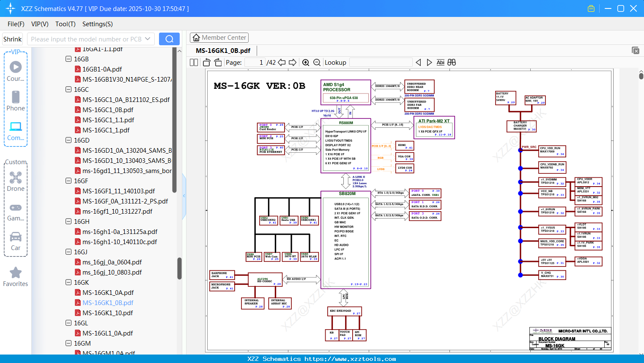The image size is (644, 363).
Task: Click the page number input box
Action: click(x=255, y=63)
